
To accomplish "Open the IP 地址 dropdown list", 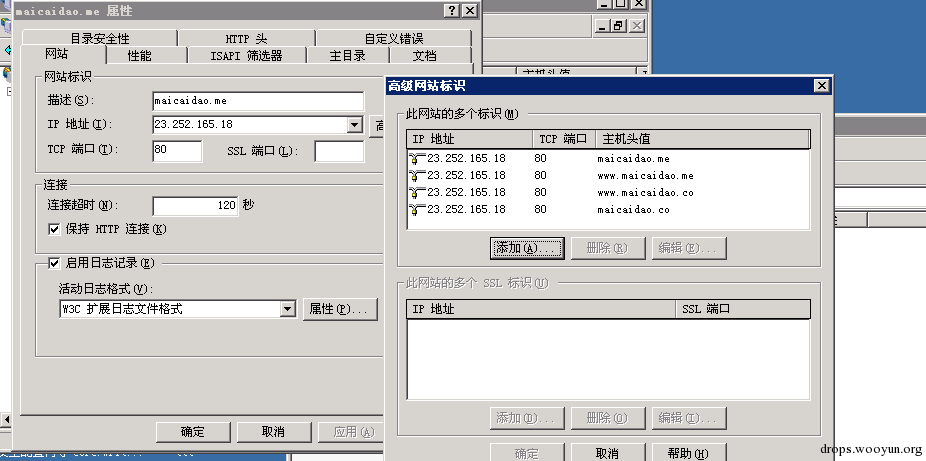I will click(354, 125).
